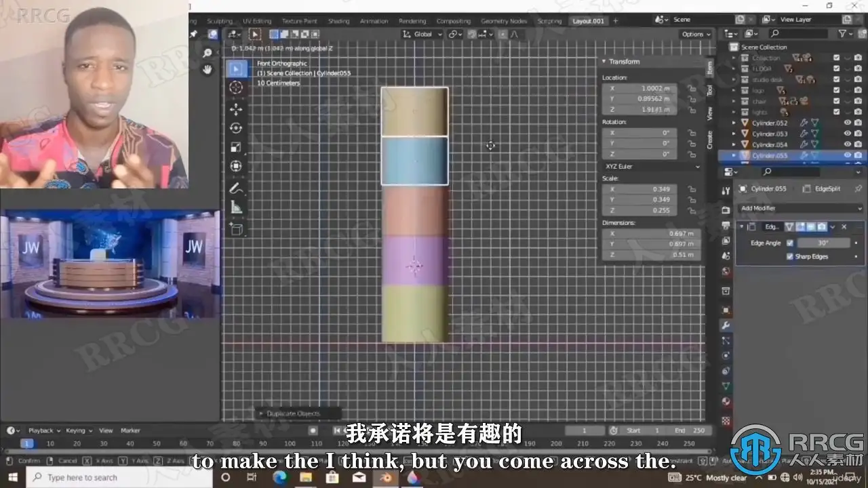
Task: Expand the chair collection
Action: coord(734,101)
